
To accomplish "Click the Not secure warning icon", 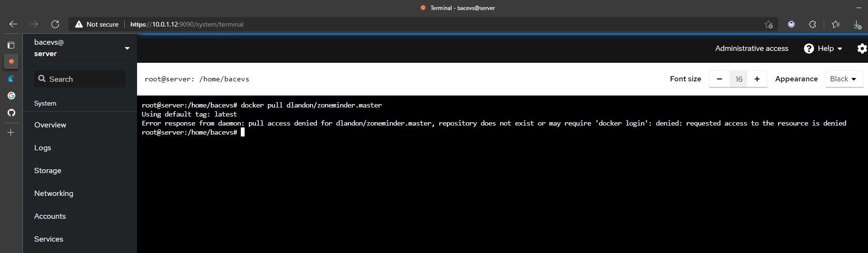I will click(x=79, y=24).
